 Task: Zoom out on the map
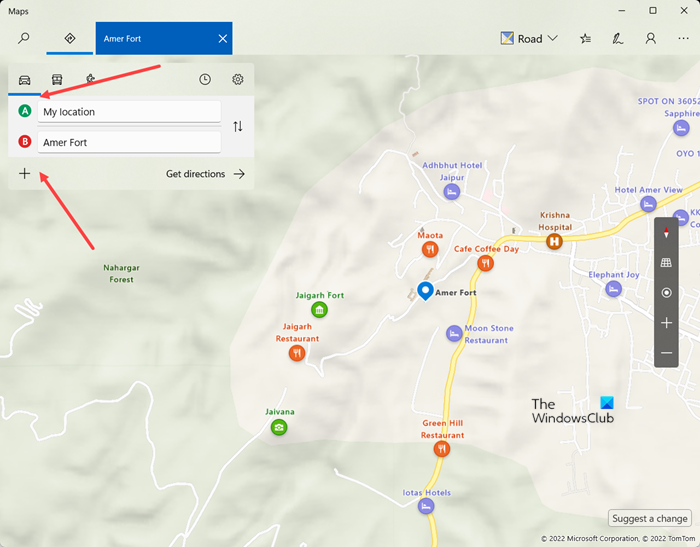[666, 353]
